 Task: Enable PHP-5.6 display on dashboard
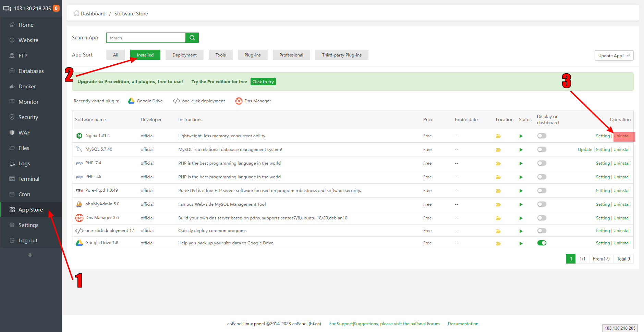(x=542, y=177)
